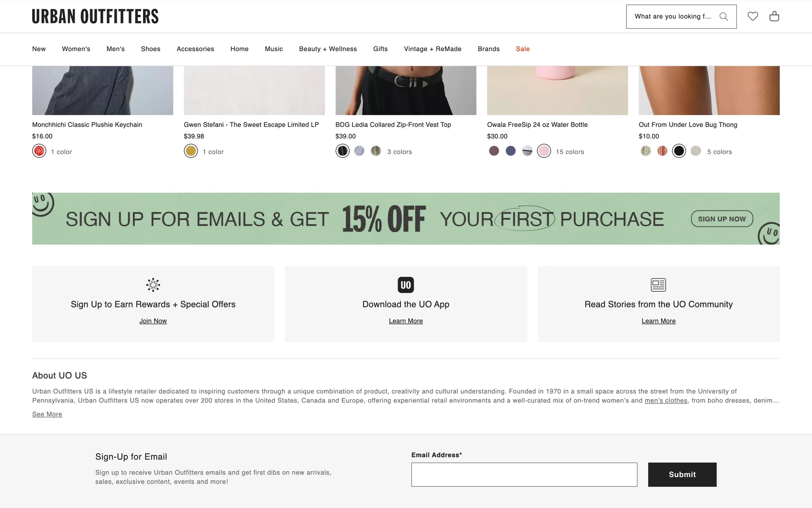Screen dimensions: 812x508
Task: Open the Sale menu item
Action: tap(523, 49)
